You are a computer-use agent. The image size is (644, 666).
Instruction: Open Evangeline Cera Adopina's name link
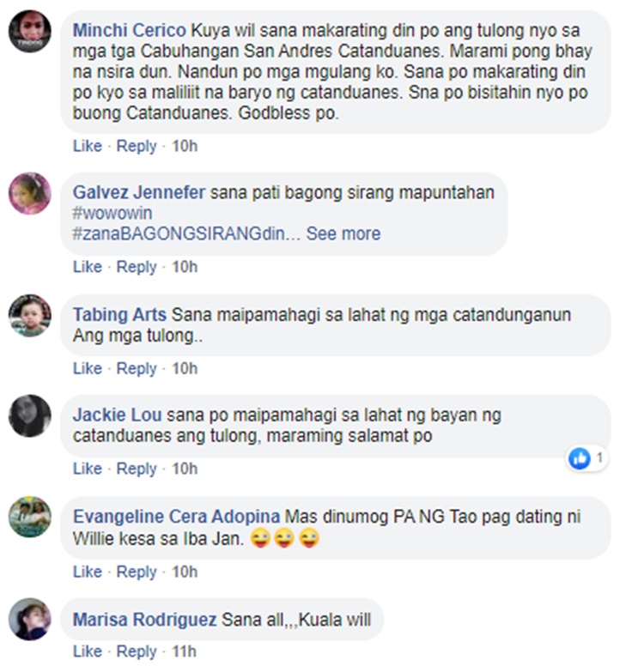pos(176,517)
